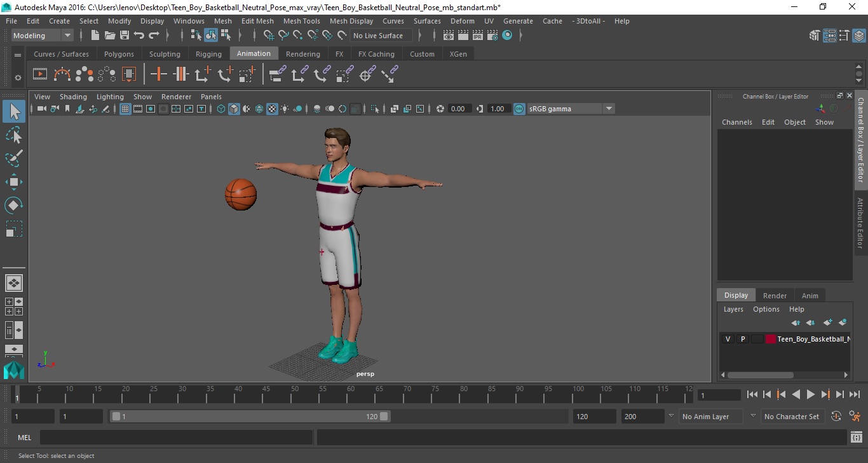Open Character Set options running figure icon
Viewport: 868px width, 463px height.
855,417
